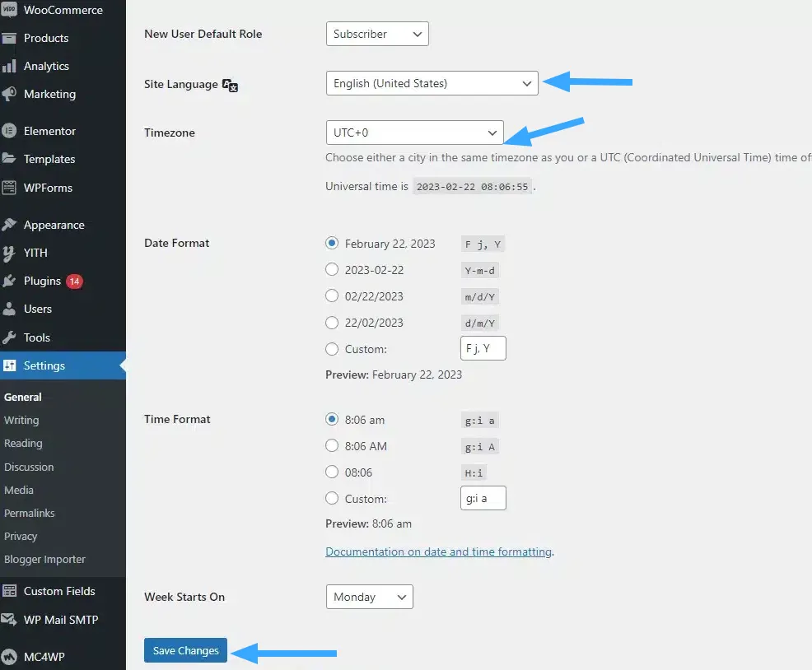Viewport: 812px width, 670px height.
Task: Open Documentation on date and time formatting
Action: click(x=438, y=551)
